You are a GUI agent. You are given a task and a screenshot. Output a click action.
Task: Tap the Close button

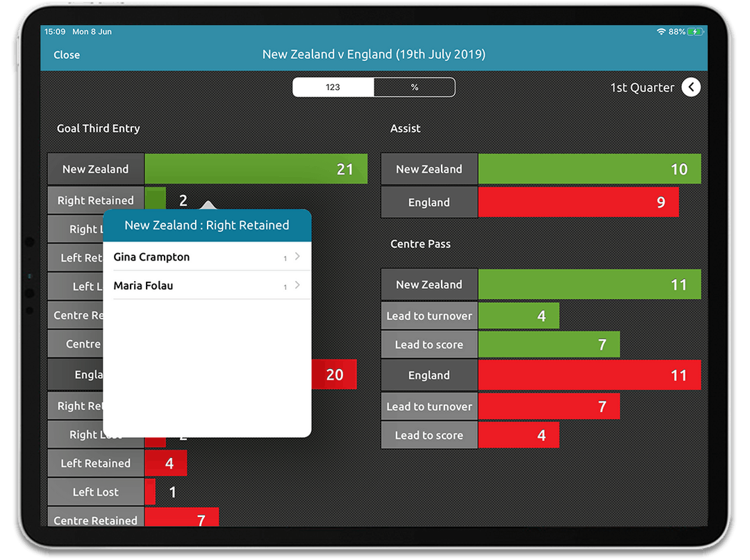click(x=67, y=54)
